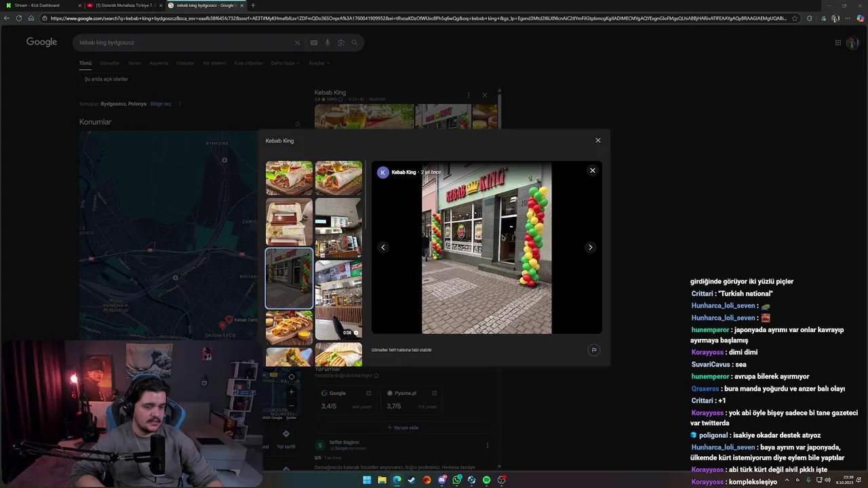Show the previous photo with left arrow
The height and width of the screenshot is (488, 868).
point(383,247)
